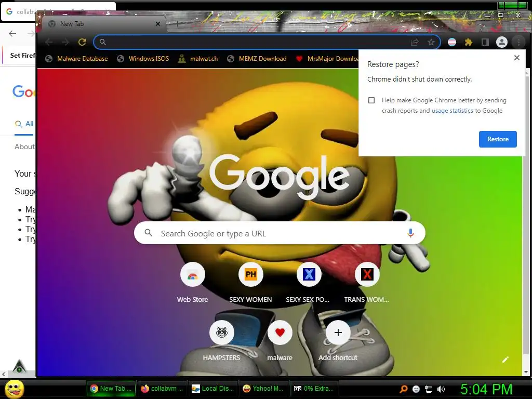This screenshot has height=399, width=532.
Task: Open Local Disk taskbar button
Action: 213,389
